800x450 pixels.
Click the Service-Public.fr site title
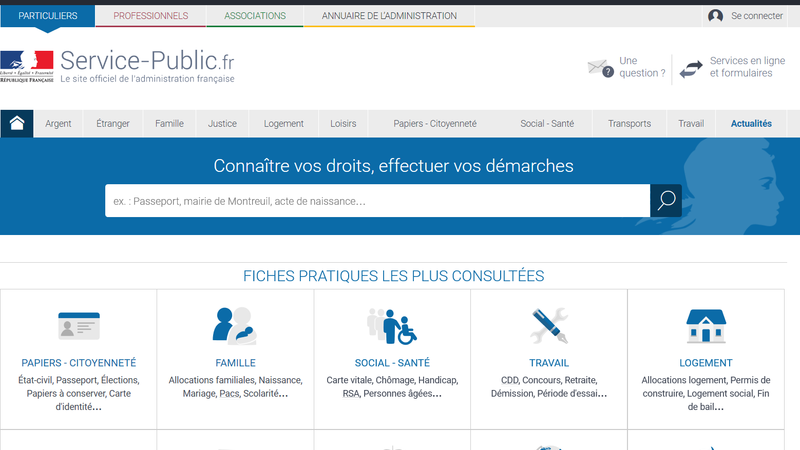(147, 60)
